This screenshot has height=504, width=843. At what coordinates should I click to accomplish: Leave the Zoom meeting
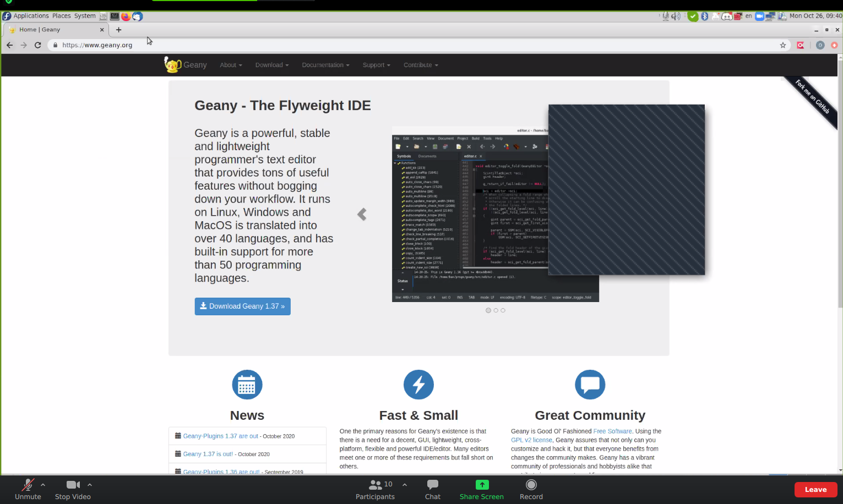click(815, 489)
